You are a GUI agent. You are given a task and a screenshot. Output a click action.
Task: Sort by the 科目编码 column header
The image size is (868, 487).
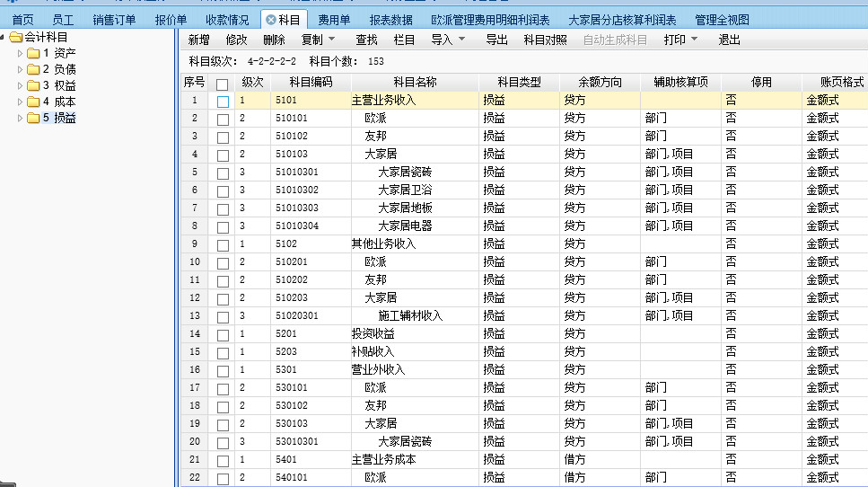coord(311,82)
